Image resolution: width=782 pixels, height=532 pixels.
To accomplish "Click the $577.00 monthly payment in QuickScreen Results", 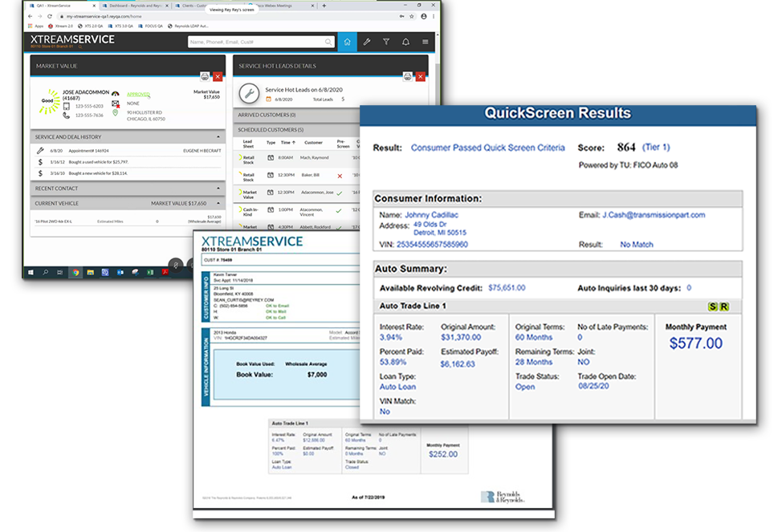I will pos(696,343).
